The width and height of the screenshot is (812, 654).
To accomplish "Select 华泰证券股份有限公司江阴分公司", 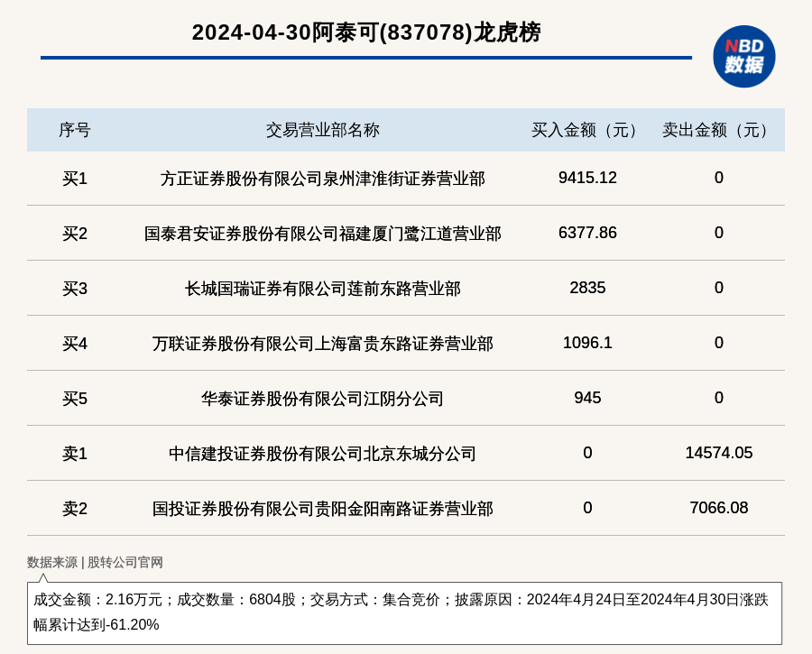I will click(323, 399).
